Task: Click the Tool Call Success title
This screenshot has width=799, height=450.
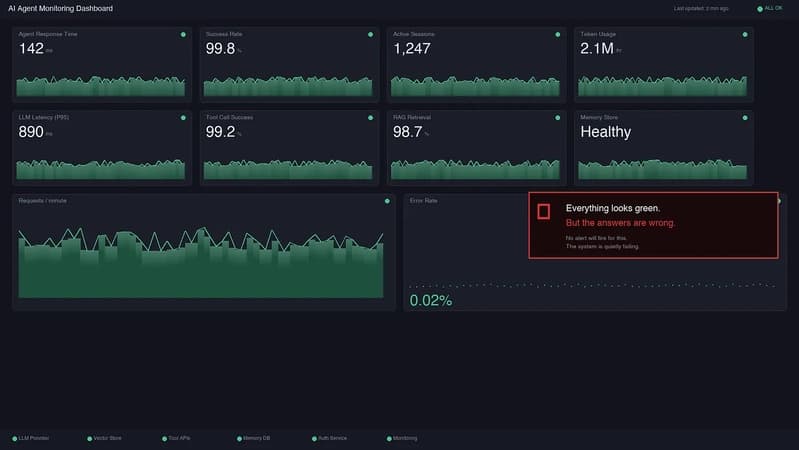Action: click(x=229, y=117)
